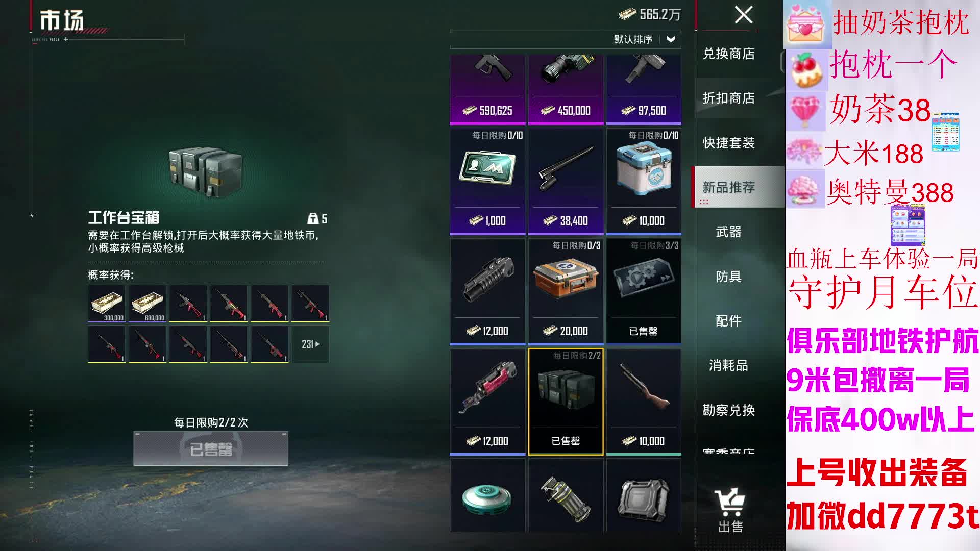
Task: Click the plus icon under market title
Action: [x=66, y=39]
